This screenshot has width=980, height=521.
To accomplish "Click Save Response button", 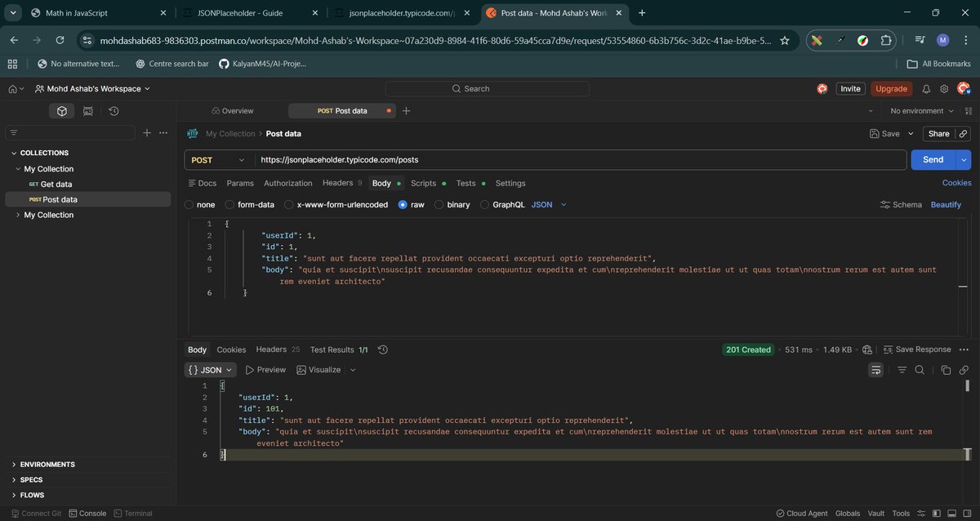I will (917, 350).
